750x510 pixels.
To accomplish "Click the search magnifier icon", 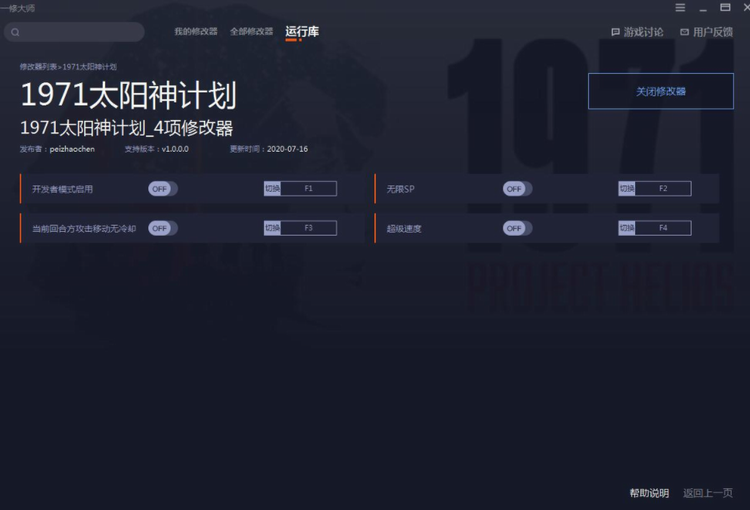I will (x=15, y=32).
